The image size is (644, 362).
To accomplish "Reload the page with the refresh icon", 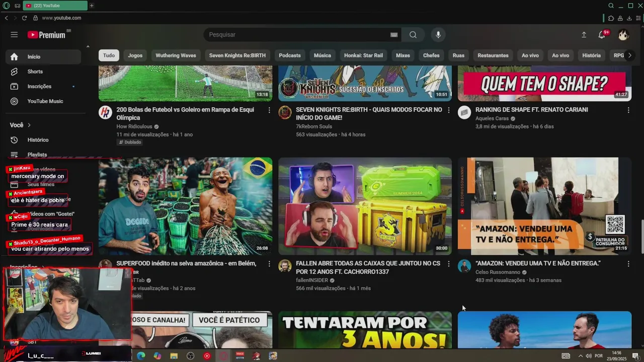I will (x=24, y=18).
